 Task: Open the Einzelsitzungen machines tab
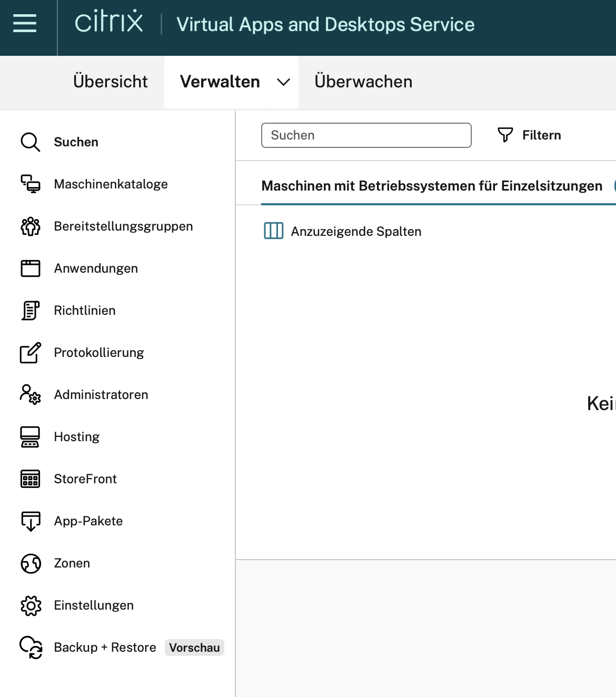432,186
